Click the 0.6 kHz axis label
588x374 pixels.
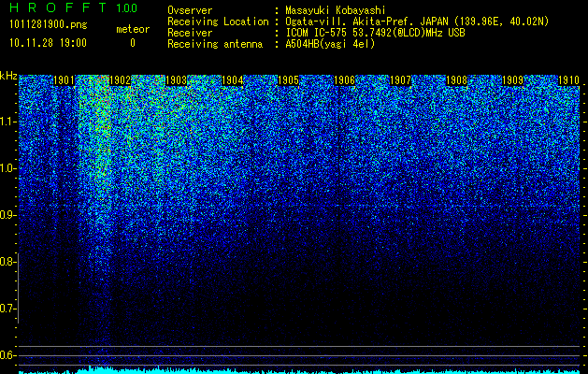[x=7, y=355]
